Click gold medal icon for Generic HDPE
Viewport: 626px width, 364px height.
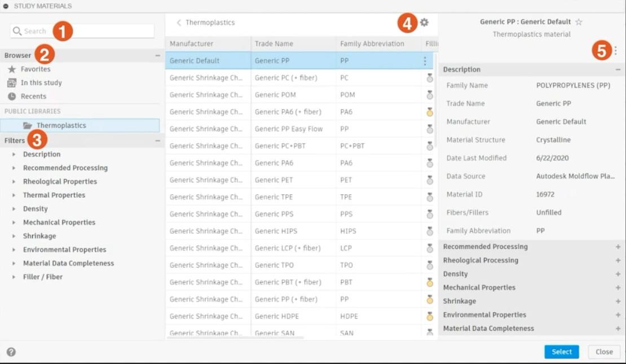point(430,316)
